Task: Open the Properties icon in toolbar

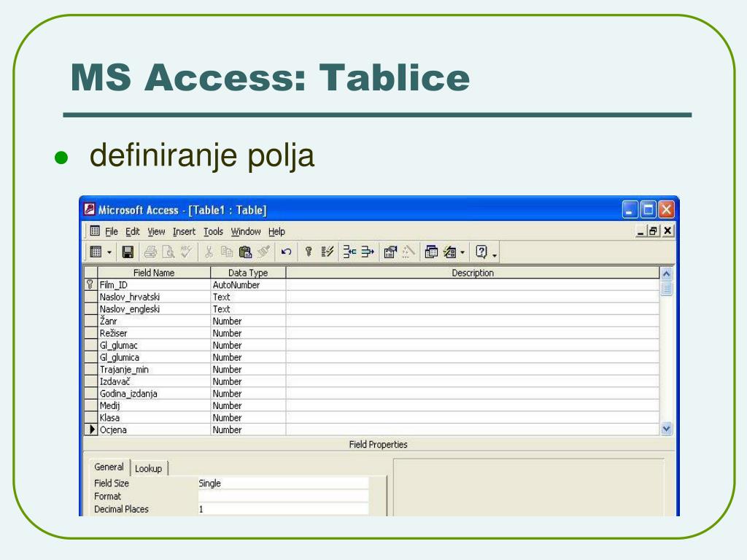Action: pyautogui.click(x=390, y=252)
